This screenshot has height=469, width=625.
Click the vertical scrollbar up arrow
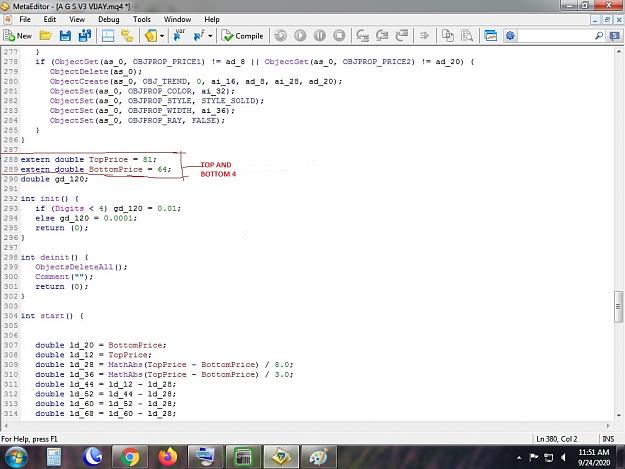point(619,51)
